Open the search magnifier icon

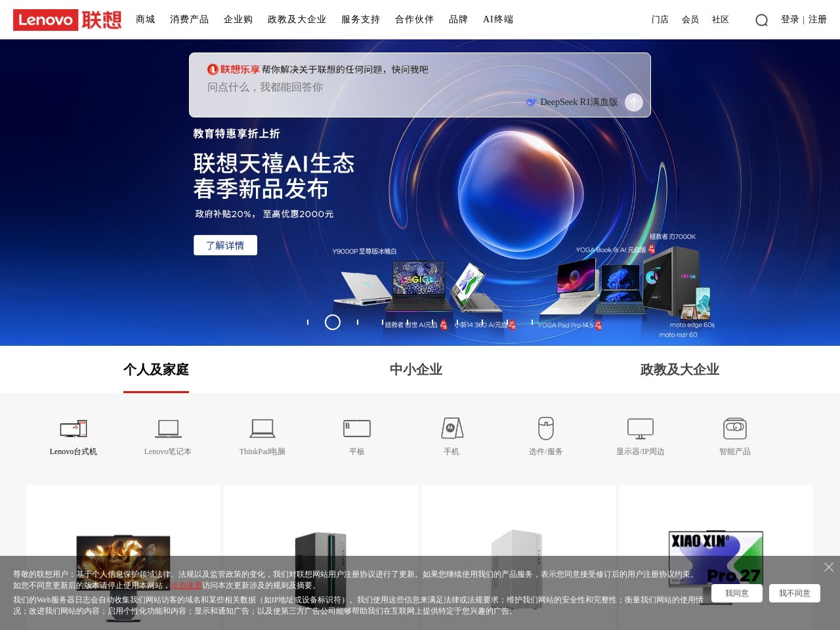point(761,20)
